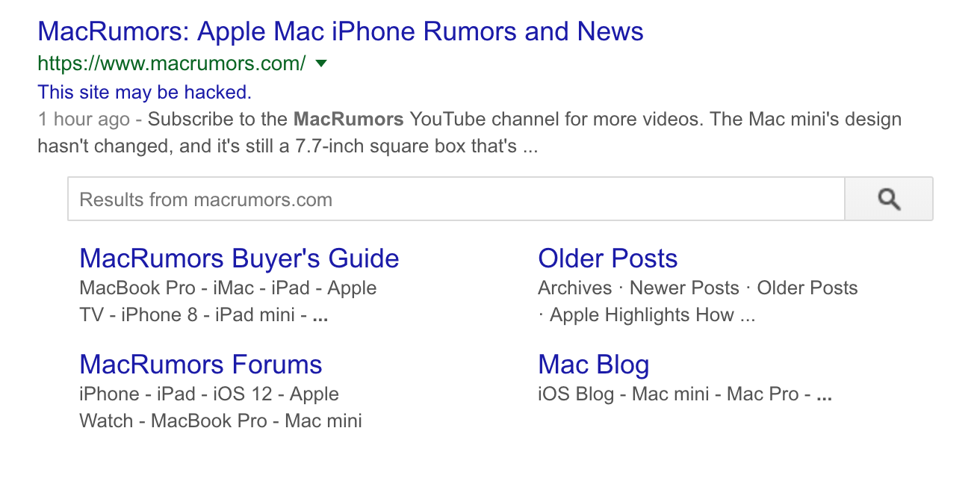Expand the green arrow next to macrumors.com URL
The height and width of the screenshot is (490, 980).
pos(321,64)
